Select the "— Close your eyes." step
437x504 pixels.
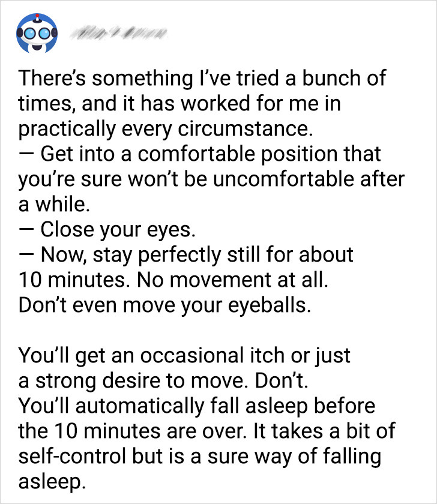[107, 230]
